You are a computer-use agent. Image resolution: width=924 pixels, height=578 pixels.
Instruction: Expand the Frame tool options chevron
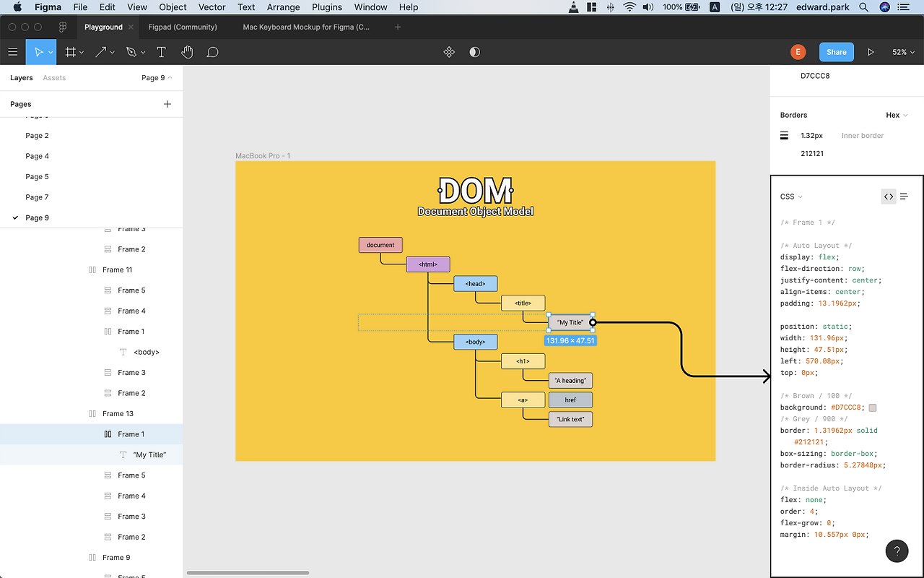pyautogui.click(x=82, y=53)
